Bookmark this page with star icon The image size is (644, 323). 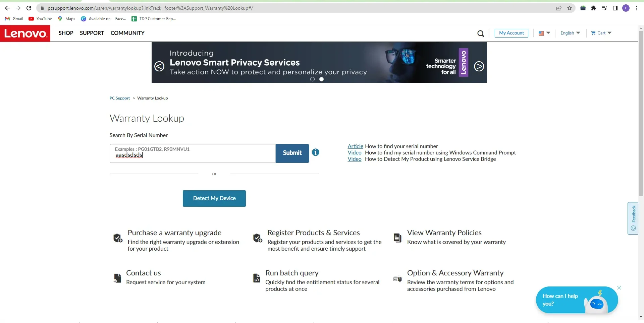tap(570, 8)
